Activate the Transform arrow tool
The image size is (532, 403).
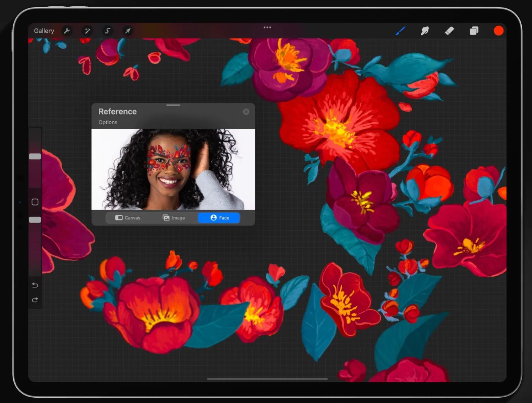128,31
